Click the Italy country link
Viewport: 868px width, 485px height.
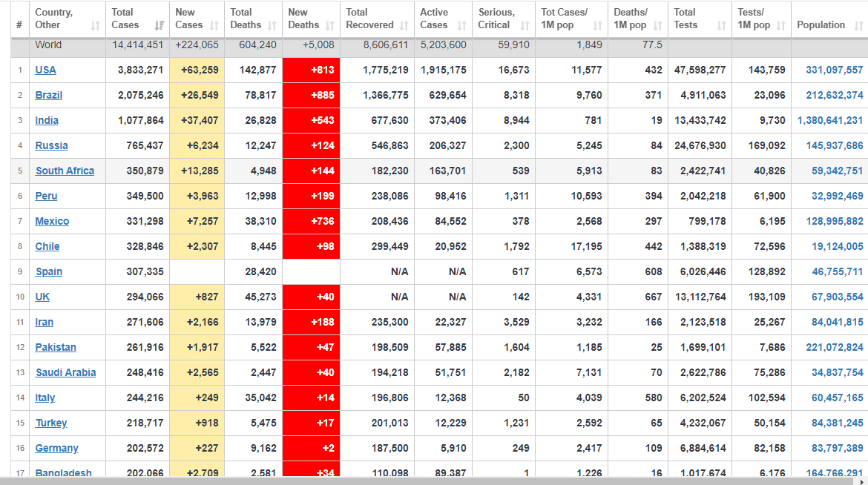pos(45,397)
